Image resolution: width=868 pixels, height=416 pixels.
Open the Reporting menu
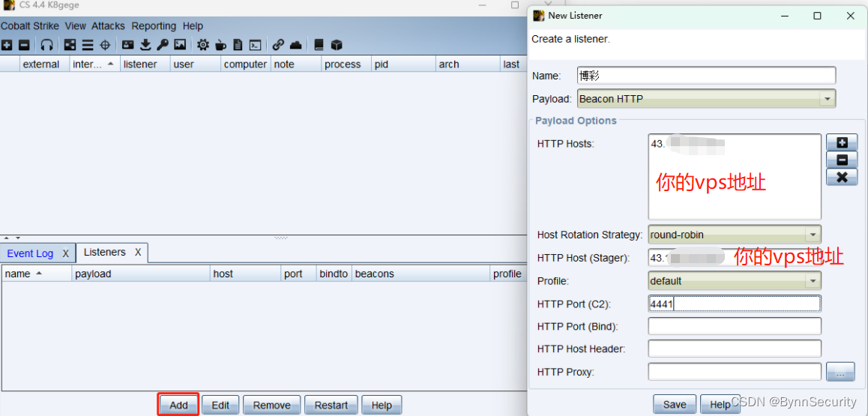pyautogui.click(x=154, y=26)
